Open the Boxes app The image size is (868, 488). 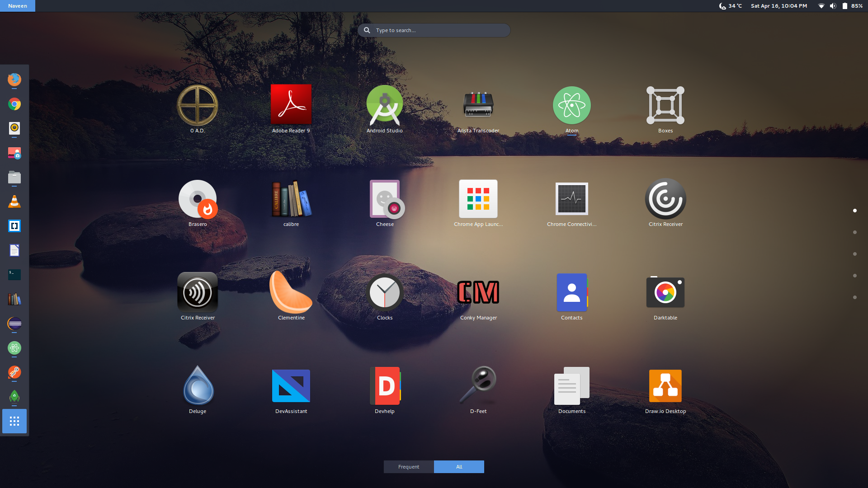[x=665, y=105]
